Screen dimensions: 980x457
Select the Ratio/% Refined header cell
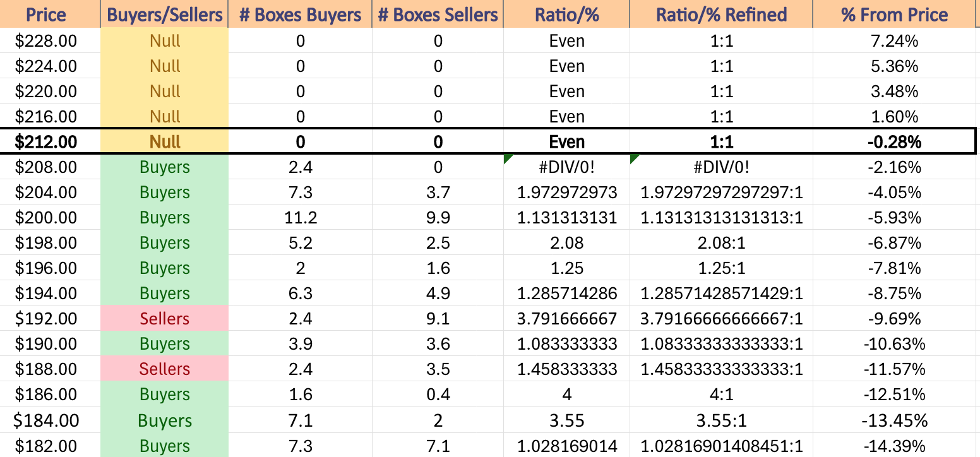[721, 14]
